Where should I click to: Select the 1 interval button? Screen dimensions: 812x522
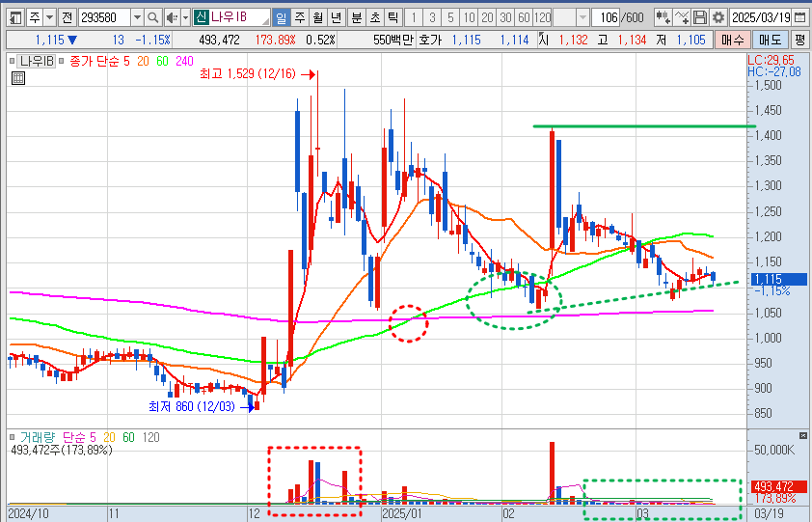click(x=414, y=17)
